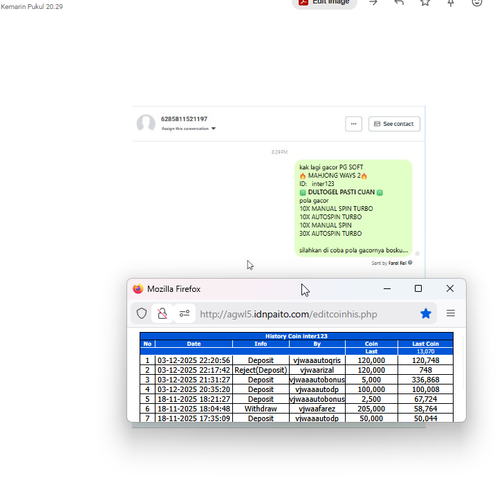Click the reply arrow icon at top
Screen dimensions: 497x500
coord(399,3)
